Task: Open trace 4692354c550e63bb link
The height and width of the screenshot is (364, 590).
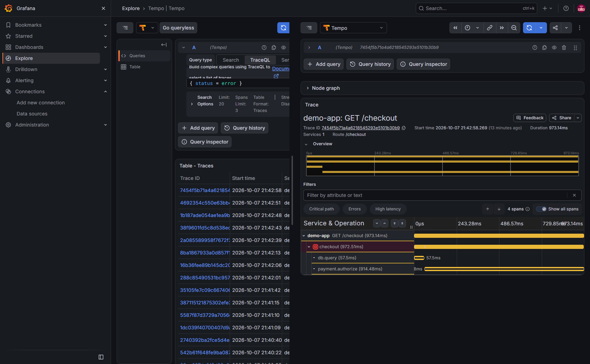Action: [205, 203]
